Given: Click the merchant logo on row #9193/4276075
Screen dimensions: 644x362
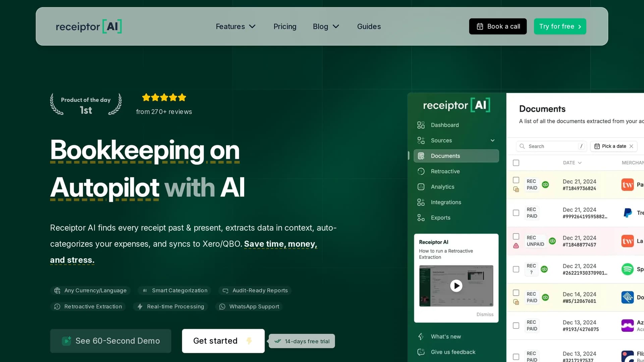Looking at the screenshot, I should tap(627, 325).
